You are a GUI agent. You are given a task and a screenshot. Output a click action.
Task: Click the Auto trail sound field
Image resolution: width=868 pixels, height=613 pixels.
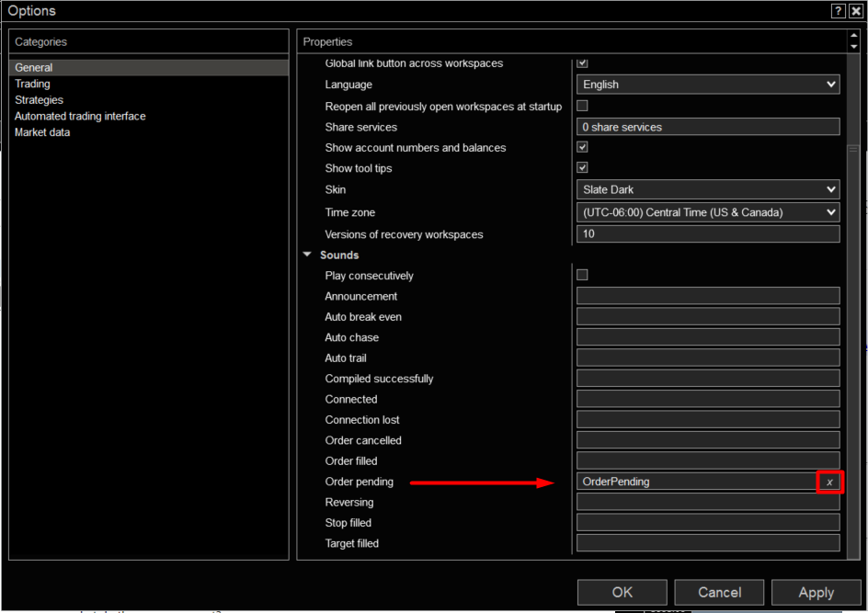click(708, 358)
